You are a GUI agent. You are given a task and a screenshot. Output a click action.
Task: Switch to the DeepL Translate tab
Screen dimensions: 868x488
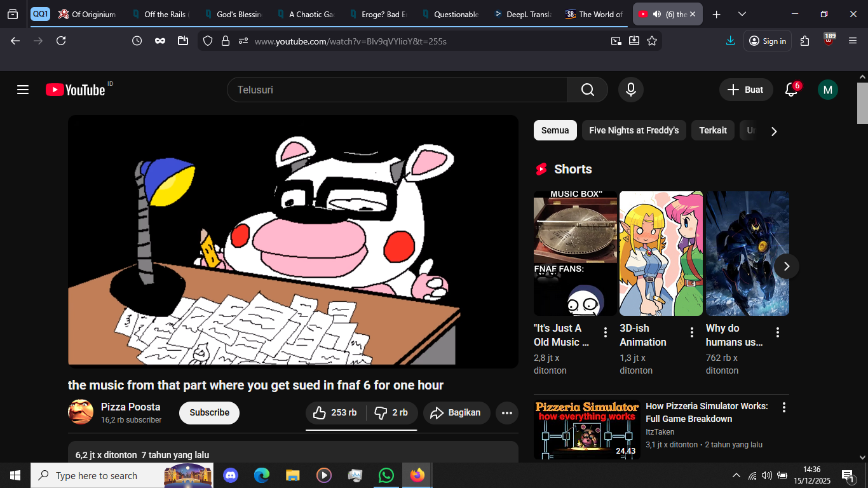click(x=522, y=14)
